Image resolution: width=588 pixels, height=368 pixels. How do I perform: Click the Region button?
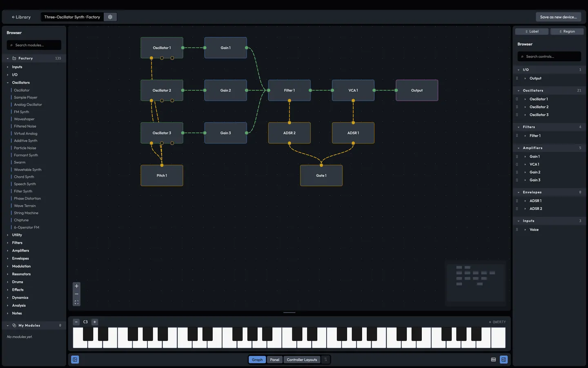coord(567,31)
